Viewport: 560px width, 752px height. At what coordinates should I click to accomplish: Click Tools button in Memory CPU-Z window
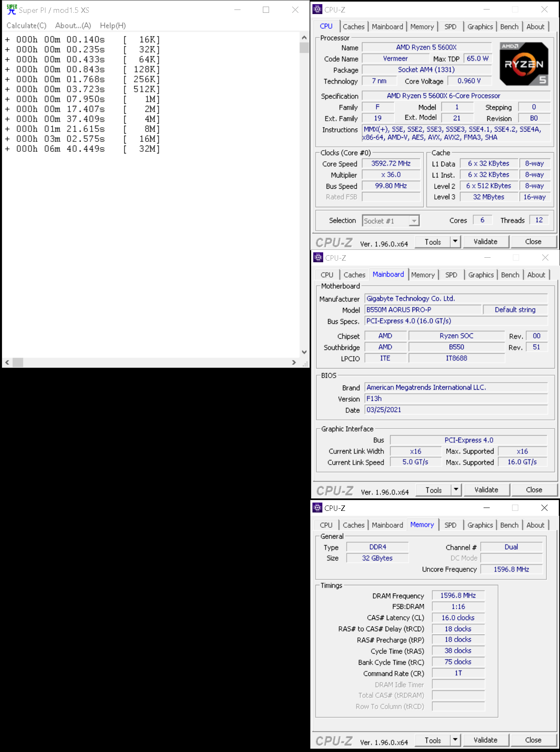432,740
